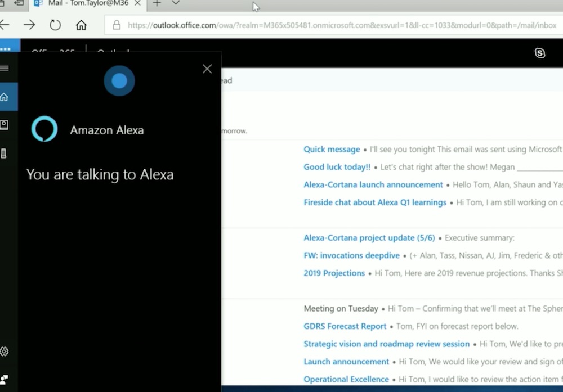Refresh the page with the reload icon

pos(55,25)
